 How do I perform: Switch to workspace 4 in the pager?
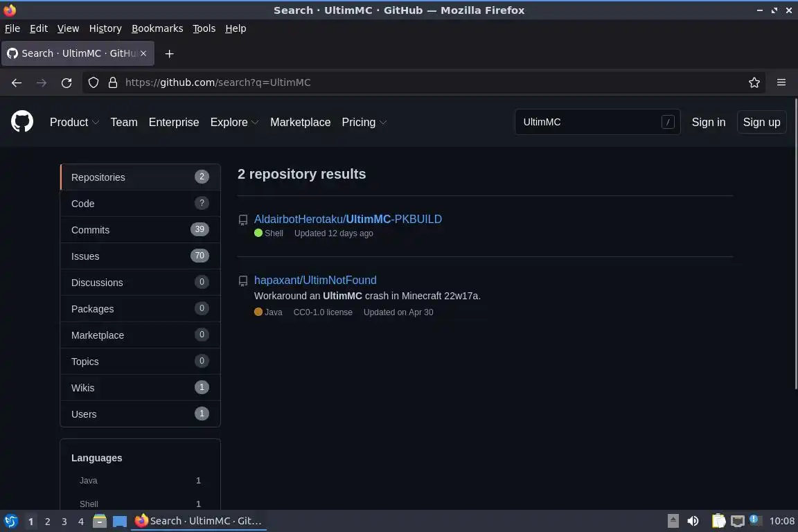[81, 522]
